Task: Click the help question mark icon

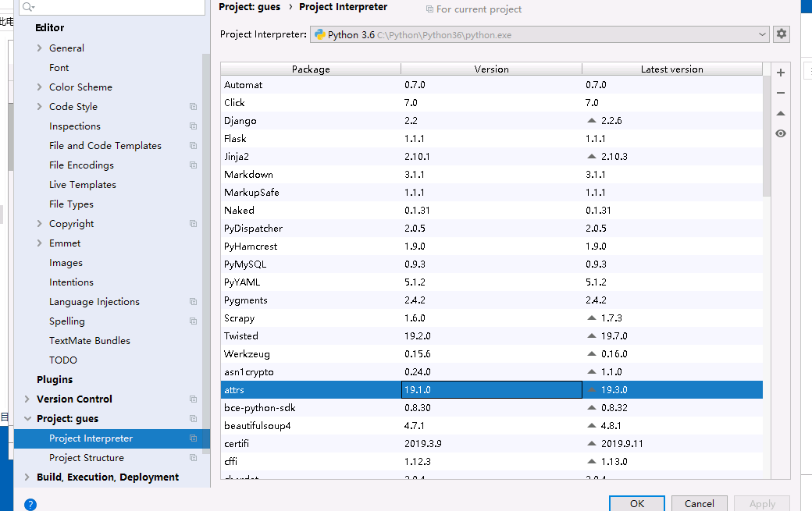Action: pos(30,504)
